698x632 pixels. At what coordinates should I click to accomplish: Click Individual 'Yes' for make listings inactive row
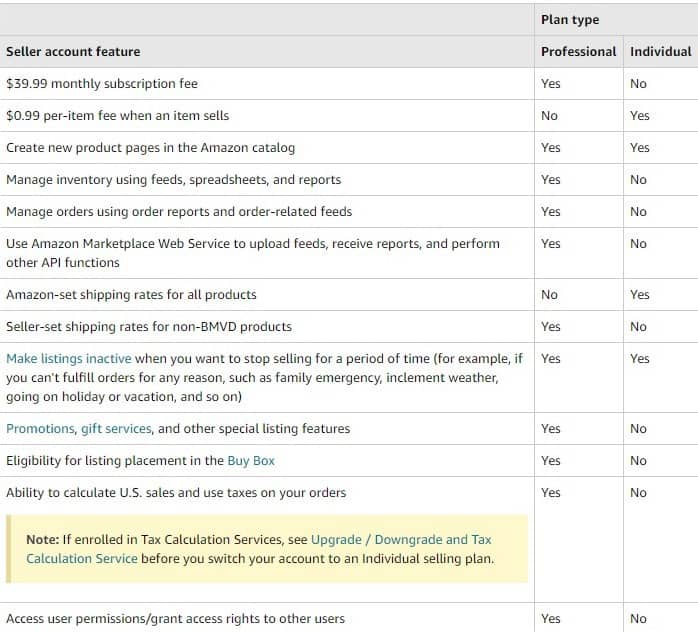tap(640, 359)
